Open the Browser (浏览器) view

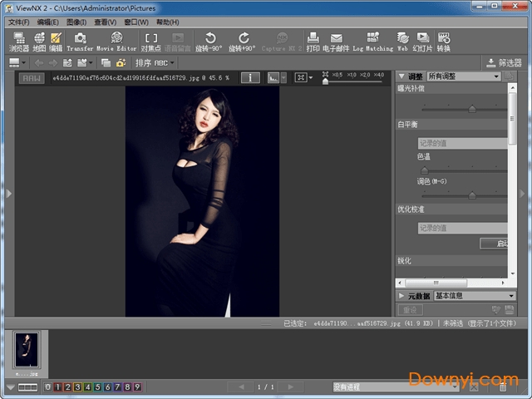17,42
